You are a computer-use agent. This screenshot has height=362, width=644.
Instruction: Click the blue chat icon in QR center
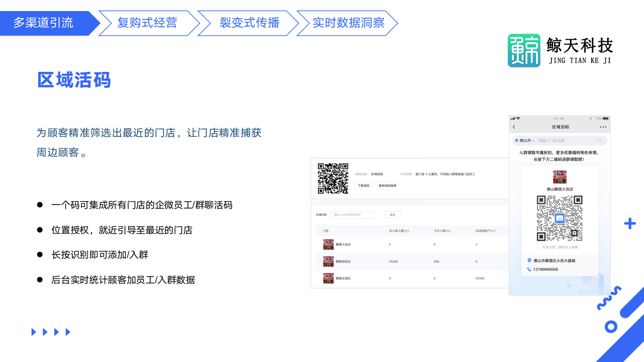coord(559,218)
